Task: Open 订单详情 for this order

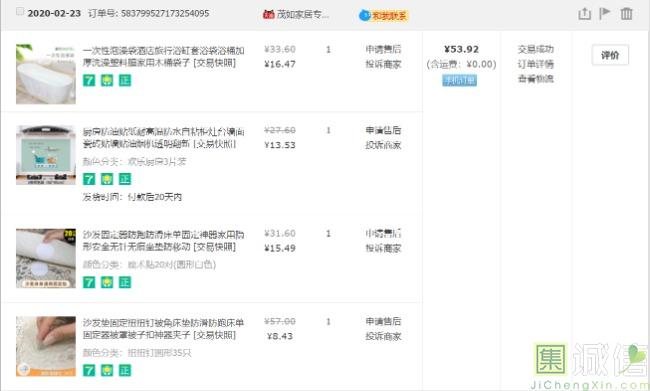Action: click(x=535, y=64)
